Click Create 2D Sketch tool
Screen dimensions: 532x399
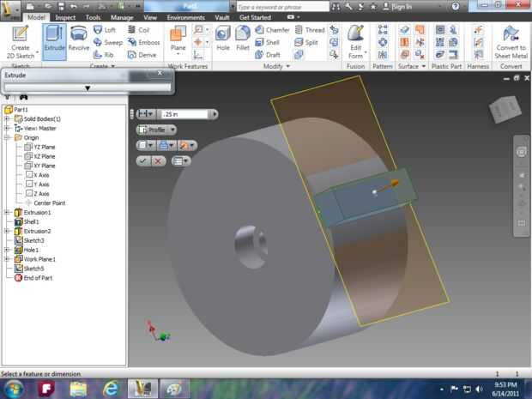click(21, 42)
